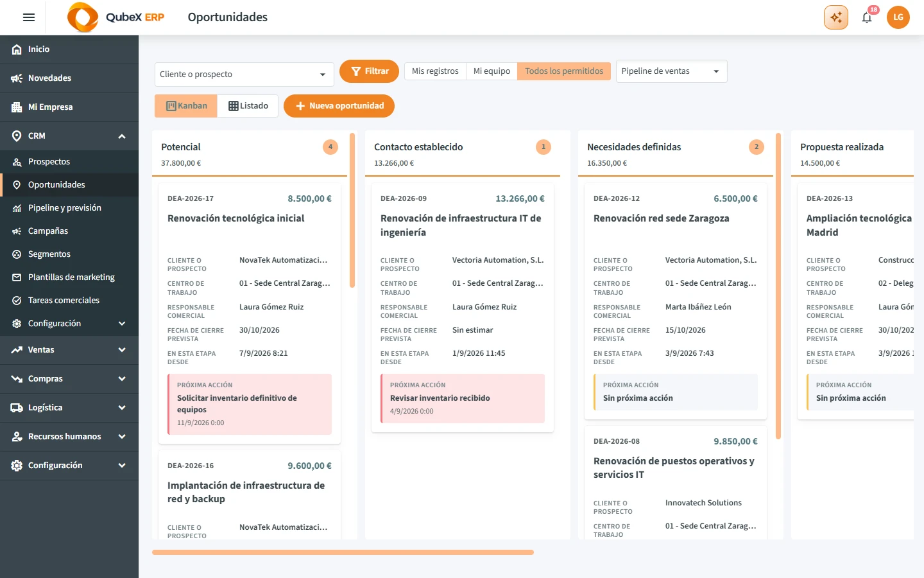Viewport: 924px width, 578px height.
Task: Click the Kanban board icon
Action: 171,106
